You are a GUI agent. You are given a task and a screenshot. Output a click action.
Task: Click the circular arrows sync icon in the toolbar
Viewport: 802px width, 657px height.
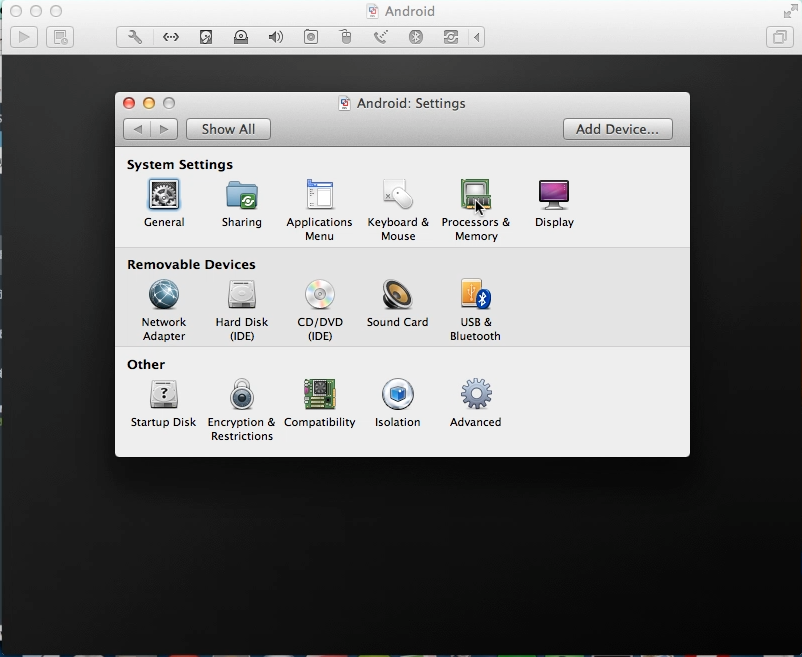click(x=451, y=37)
